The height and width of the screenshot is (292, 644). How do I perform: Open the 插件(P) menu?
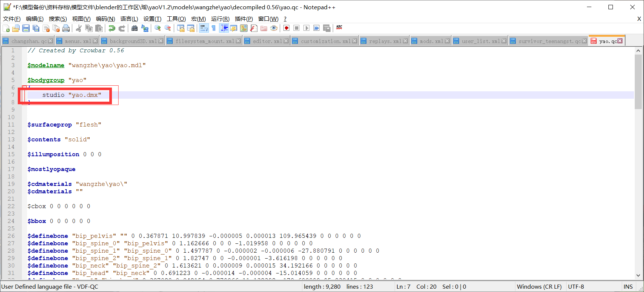[x=244, y=19]
